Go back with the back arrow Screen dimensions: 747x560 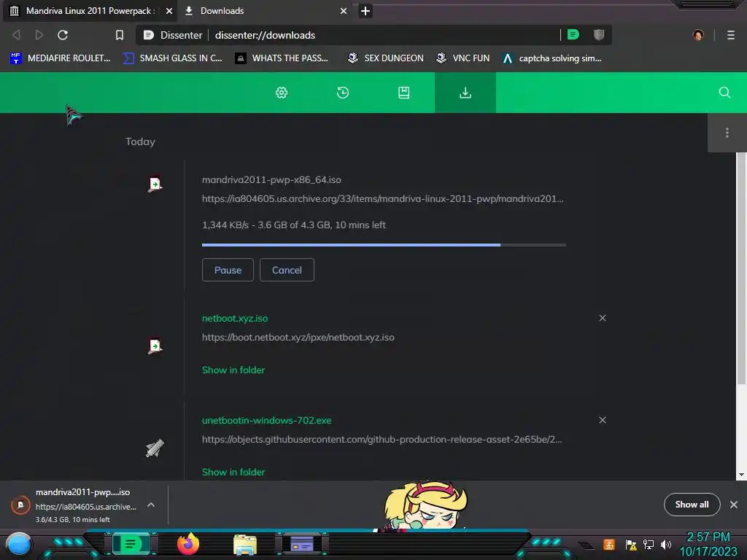(16, 35)
